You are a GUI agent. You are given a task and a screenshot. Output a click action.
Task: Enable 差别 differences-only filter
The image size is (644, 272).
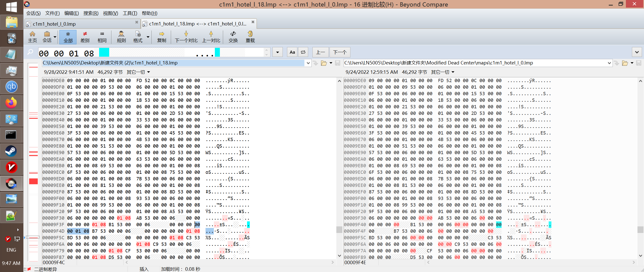(x=85, y=37)
